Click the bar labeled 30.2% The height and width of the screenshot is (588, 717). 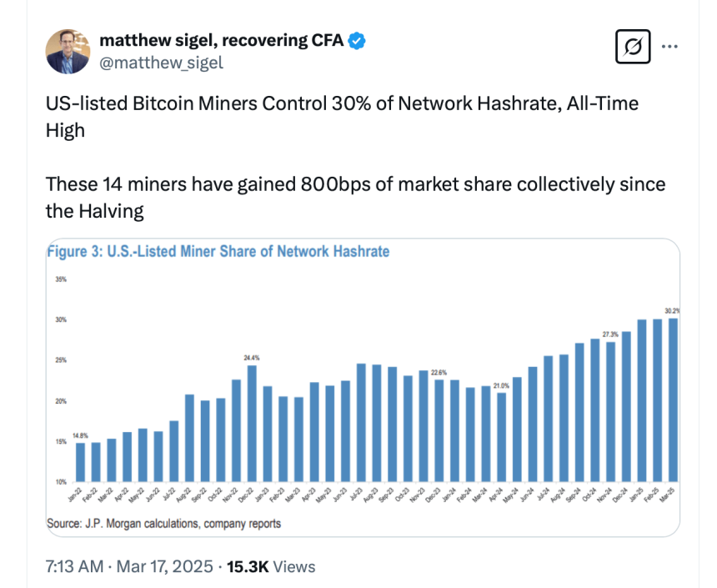[x=673, y=400]
